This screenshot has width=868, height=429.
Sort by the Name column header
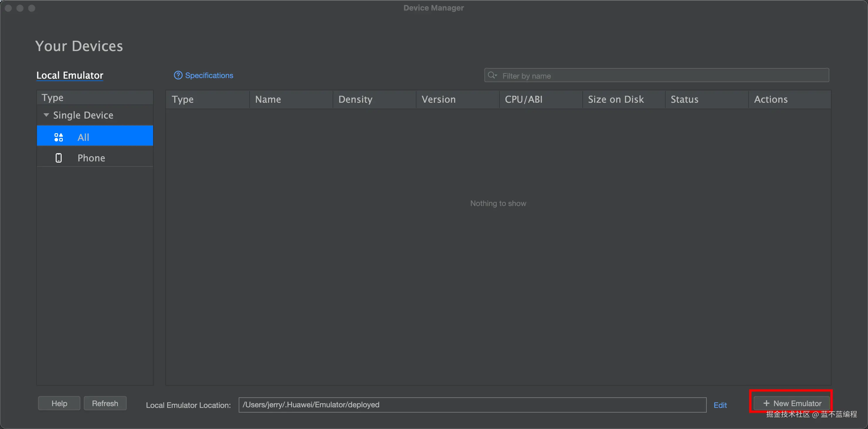pos(268,99)
